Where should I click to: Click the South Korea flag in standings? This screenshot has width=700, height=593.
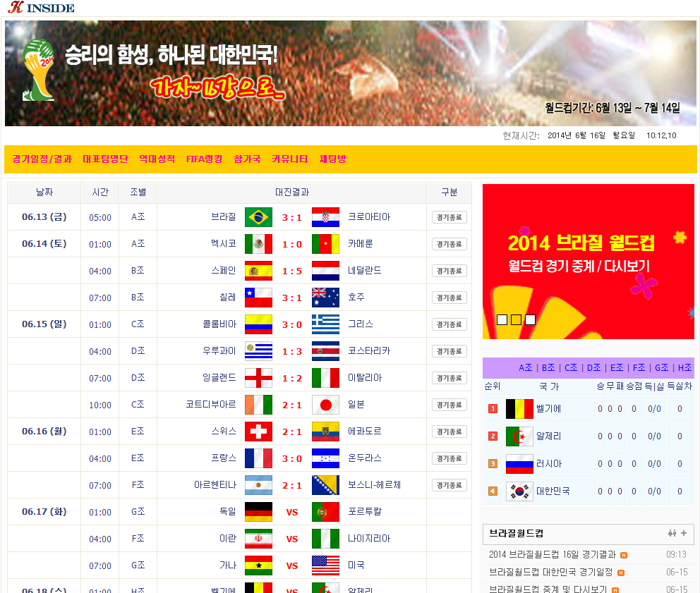coord(519,491)
